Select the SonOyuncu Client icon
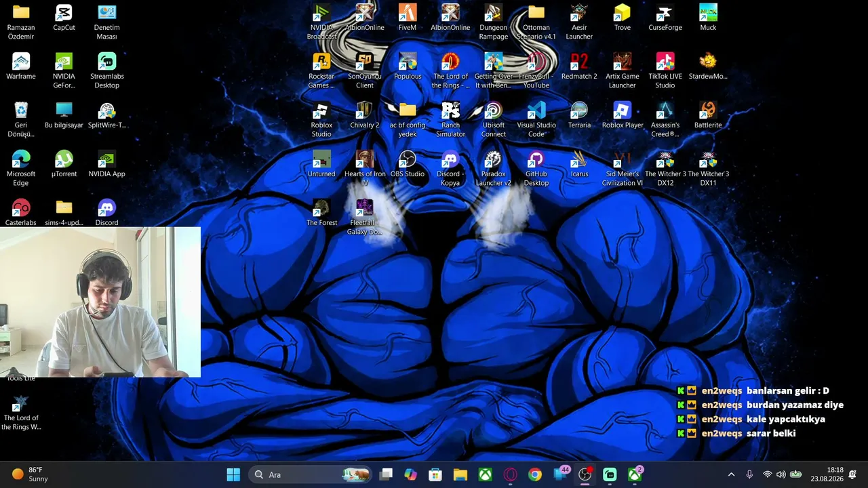Viewport: 868px width, 488px height. [x=365, y=71]
